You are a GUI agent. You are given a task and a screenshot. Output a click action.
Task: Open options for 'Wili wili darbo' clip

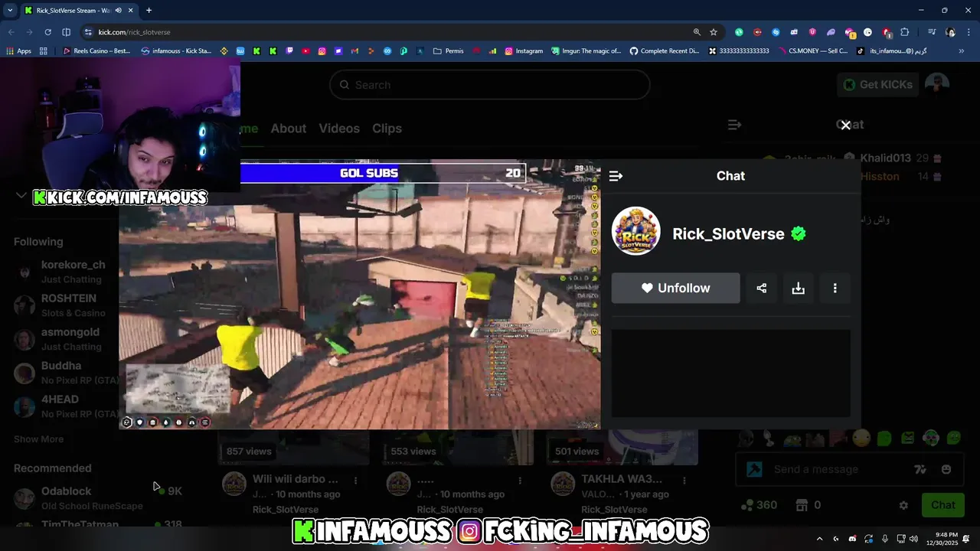355,481
